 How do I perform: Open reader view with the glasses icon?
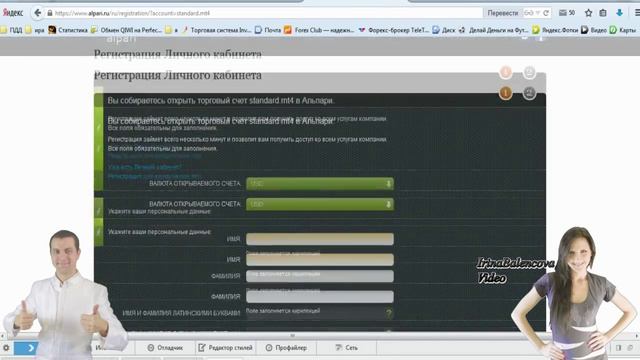528,13
